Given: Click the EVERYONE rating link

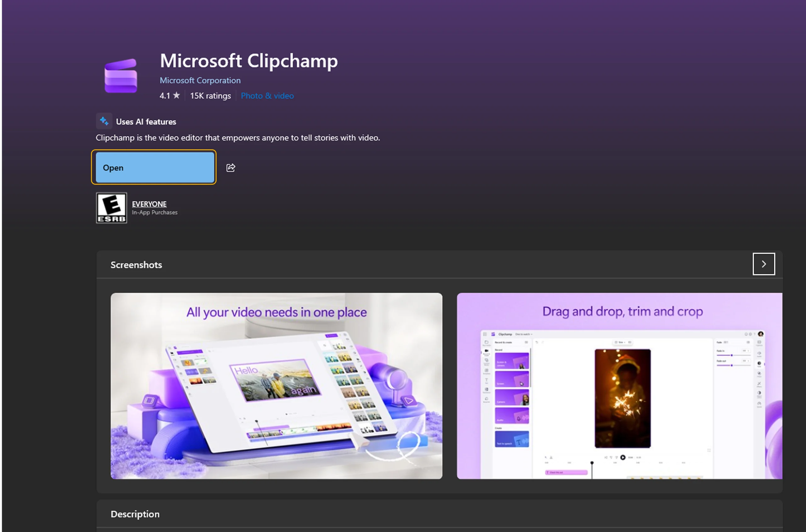Looking at the screenshot, I should [x=149, y=204].
